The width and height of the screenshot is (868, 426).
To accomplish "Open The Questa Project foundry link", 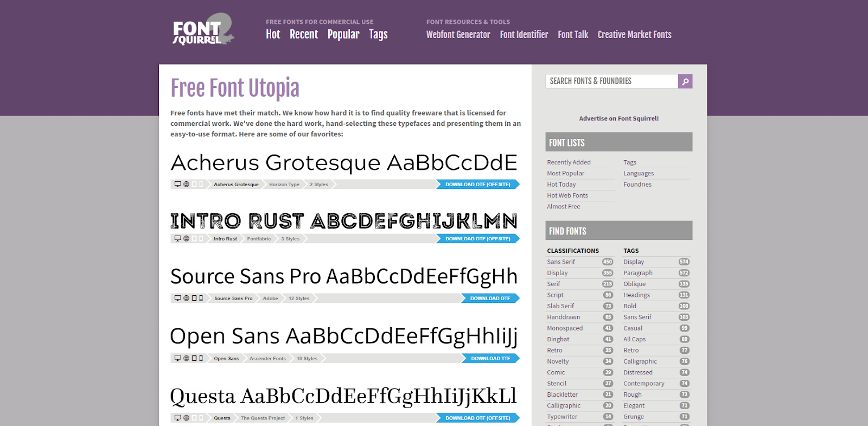I will 263,418.
